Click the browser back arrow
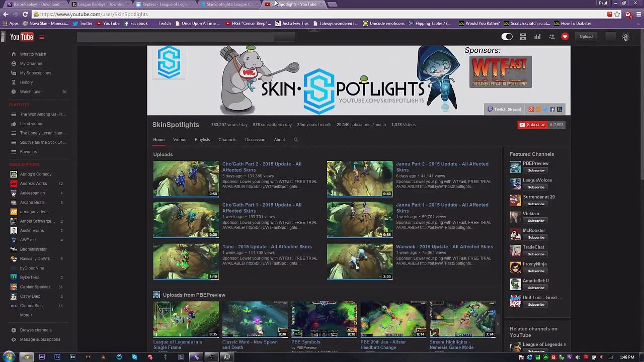The image size is (644, 362). [6, 15]
